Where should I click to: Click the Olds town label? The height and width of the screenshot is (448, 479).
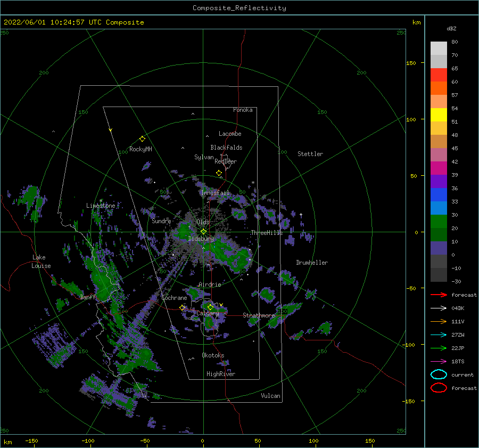click(203, 222)
